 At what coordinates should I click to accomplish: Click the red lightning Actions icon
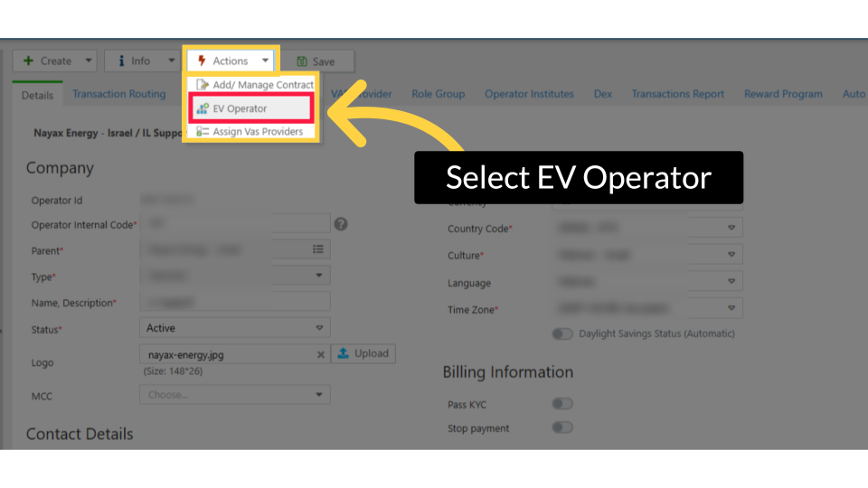click(x=202, y=61)
